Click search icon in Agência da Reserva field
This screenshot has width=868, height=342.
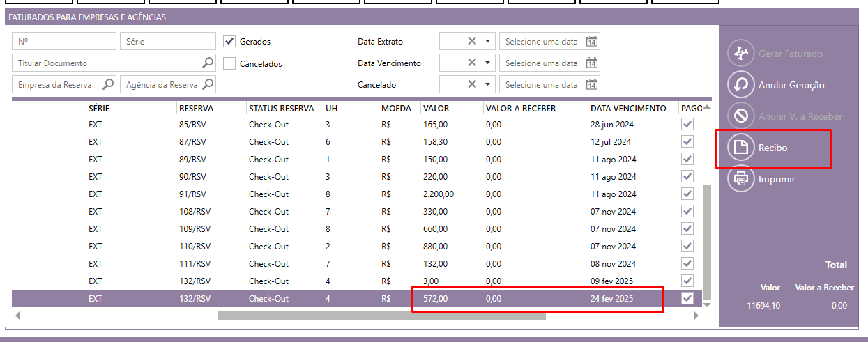[x=208, y=85]
